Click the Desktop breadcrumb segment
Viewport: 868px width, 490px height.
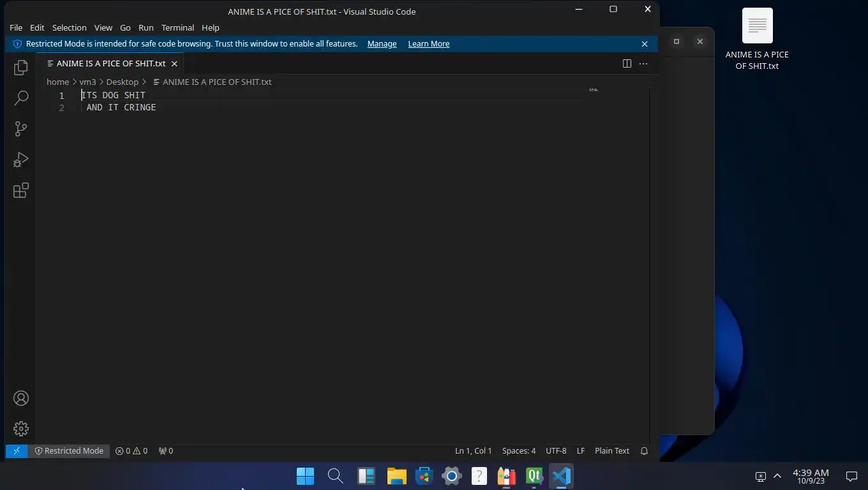click(x=123, y=82)
